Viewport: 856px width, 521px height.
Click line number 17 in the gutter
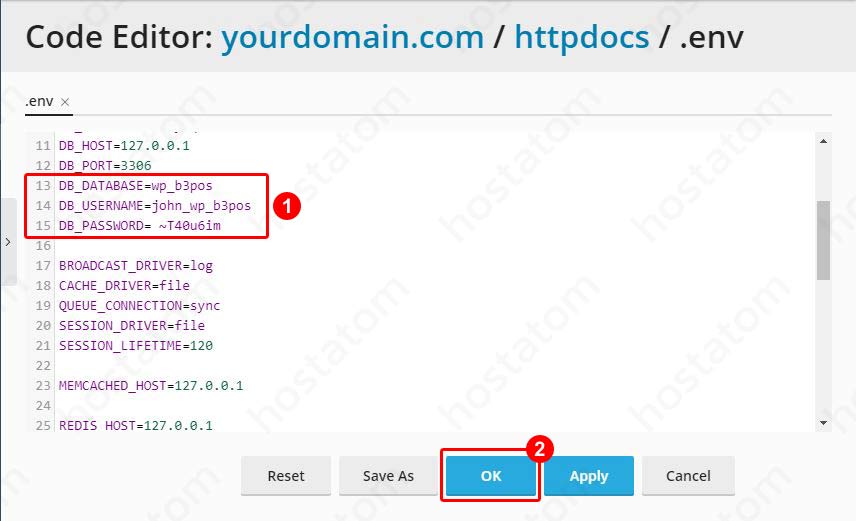42,266
